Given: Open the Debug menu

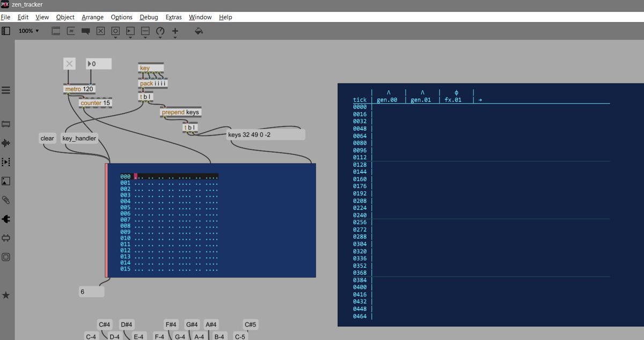Looking at the screenshot, I should tap(149, 17).
